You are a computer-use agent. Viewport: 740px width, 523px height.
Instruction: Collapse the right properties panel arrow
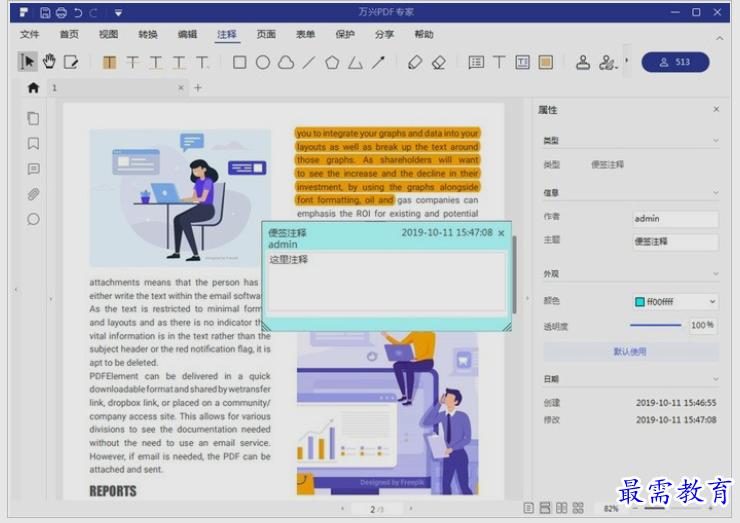(528, 298)
